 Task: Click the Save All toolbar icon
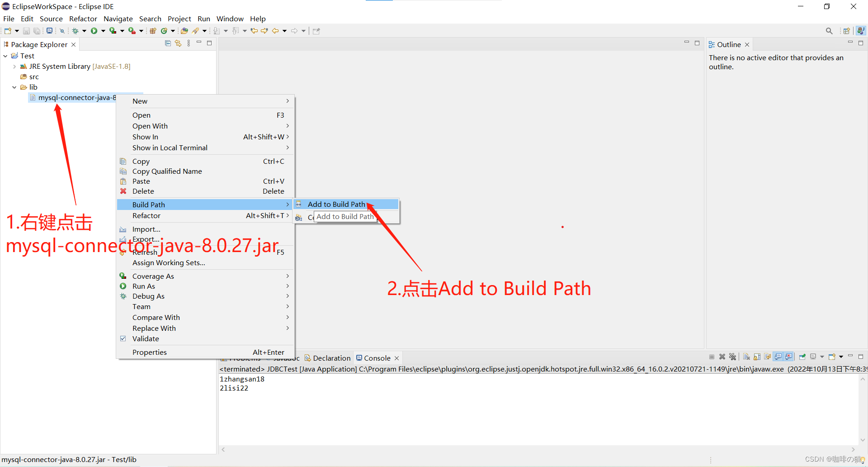[x=37, y=31]
